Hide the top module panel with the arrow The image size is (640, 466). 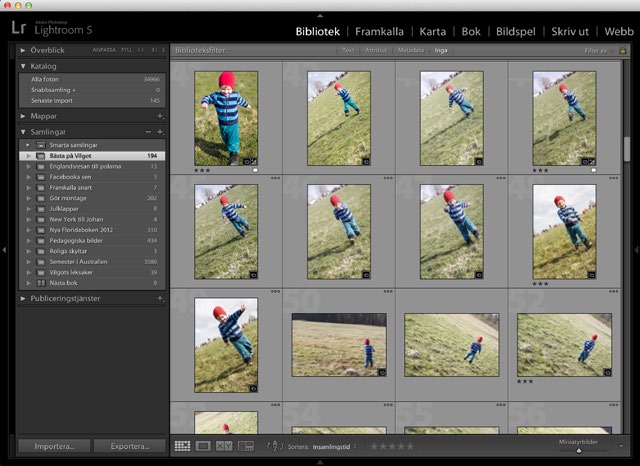click(320, 16)
